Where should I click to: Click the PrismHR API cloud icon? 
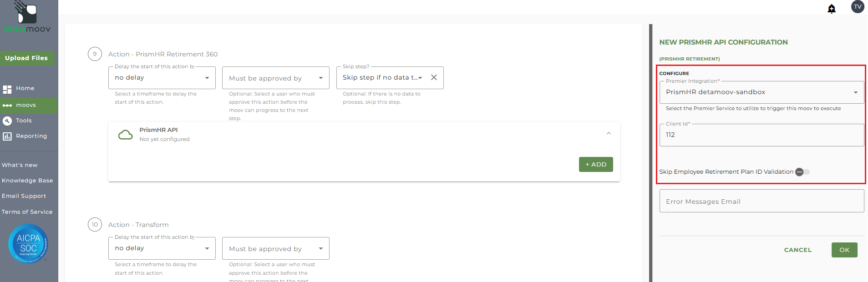coord(125,135)
